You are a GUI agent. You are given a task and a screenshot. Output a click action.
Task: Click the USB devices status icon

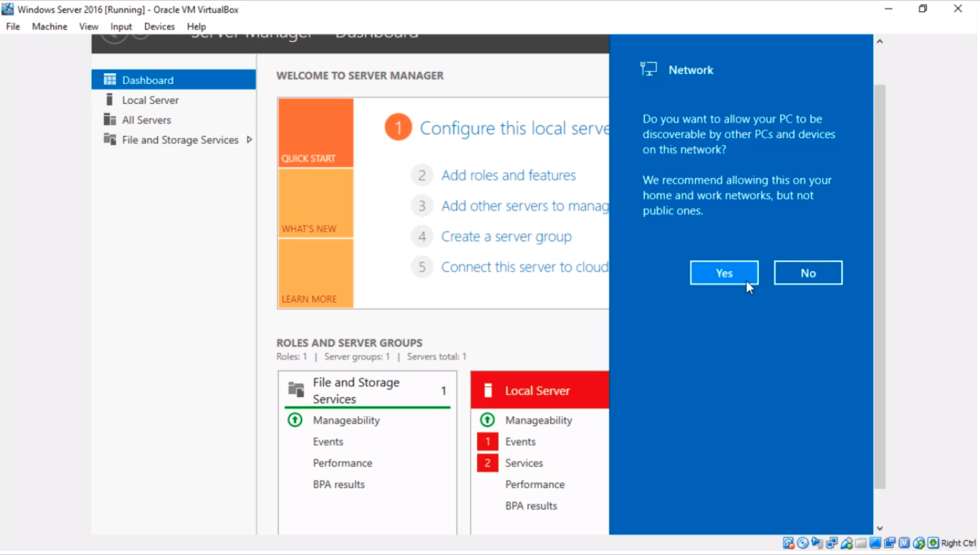point(846,543)
